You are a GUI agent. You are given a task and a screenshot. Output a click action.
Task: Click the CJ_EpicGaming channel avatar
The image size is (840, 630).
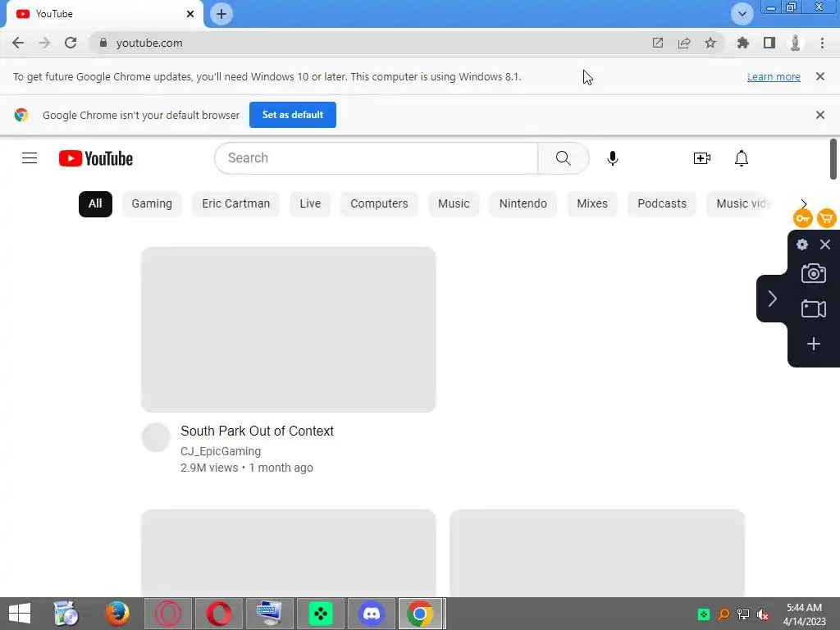click(x=156, y=437)
